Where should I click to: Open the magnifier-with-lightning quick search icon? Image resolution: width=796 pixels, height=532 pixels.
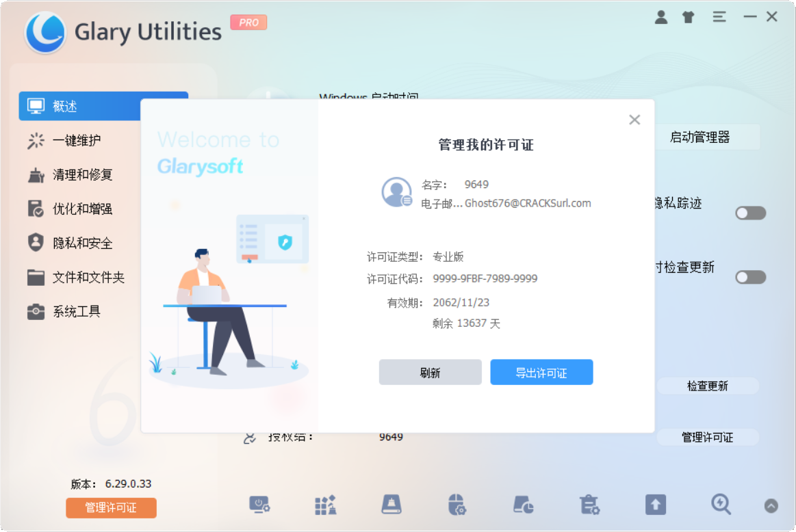721,505
